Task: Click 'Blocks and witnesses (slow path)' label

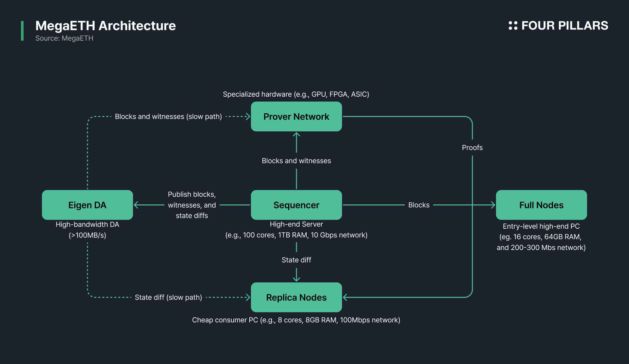Action: click(x=168, y=117)
